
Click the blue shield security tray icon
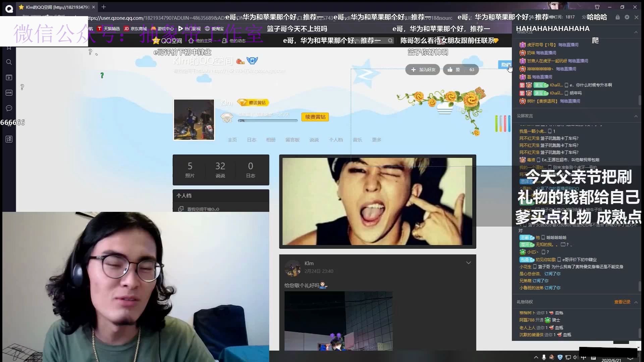(560, 357)
